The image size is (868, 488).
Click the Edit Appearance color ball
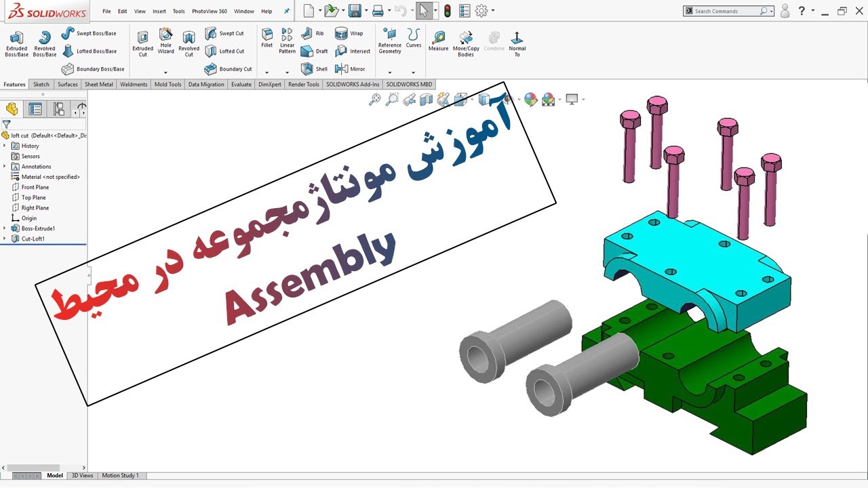[530, 100]
